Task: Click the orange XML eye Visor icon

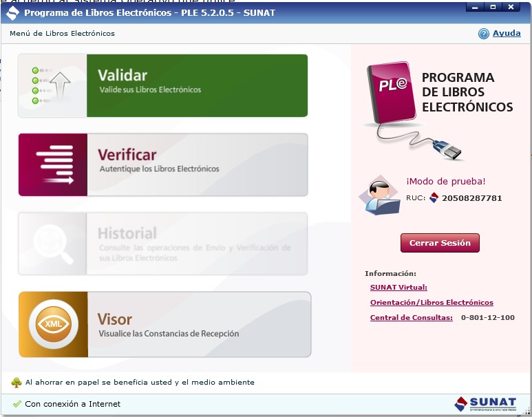Action: pyautogui.click(x=53, y=325)
